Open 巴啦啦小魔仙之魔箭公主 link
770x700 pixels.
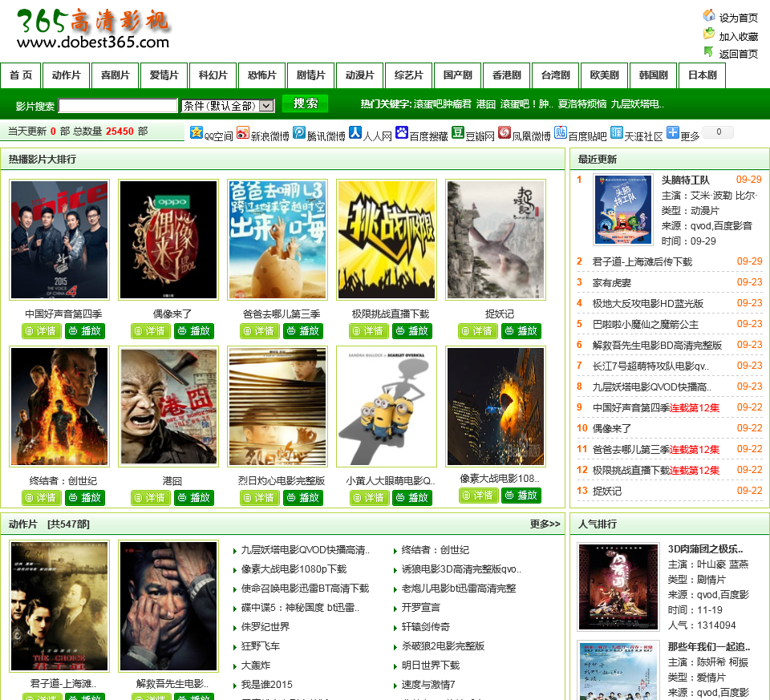pyautogui.click(x=645, y=325)
